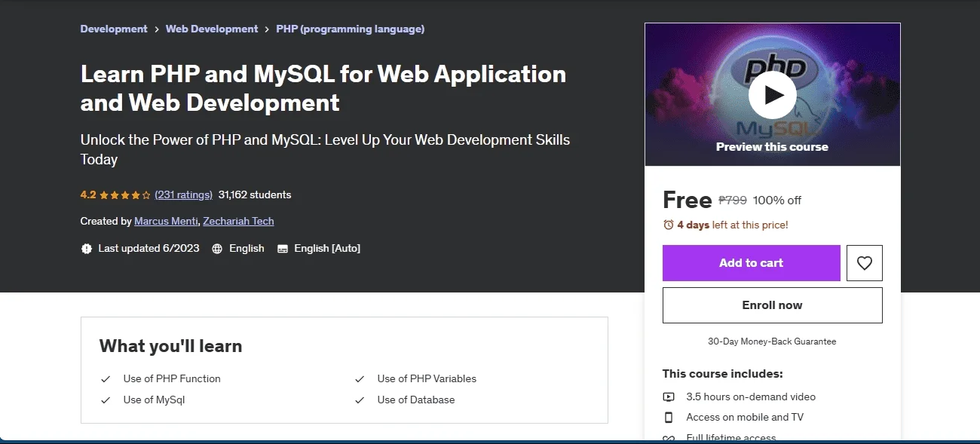Click the 4.2 rating number
Screen dimensions: 980x444
88,194
